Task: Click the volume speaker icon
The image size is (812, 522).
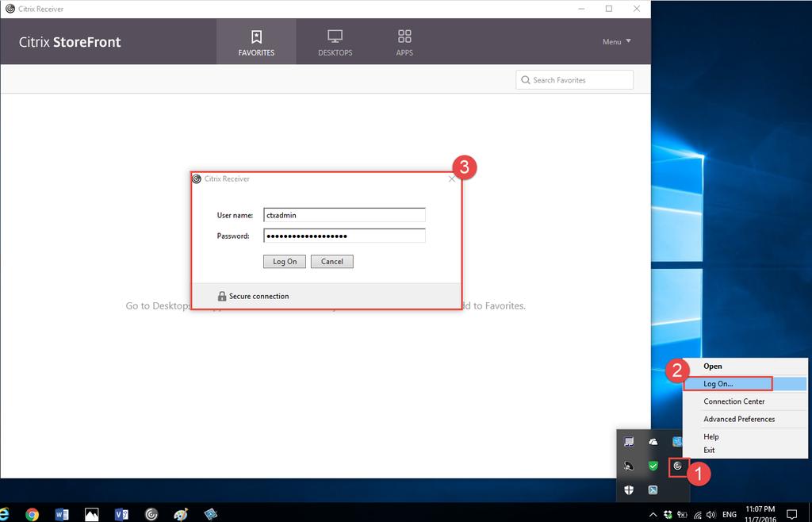Action: (x=711, y=514)
